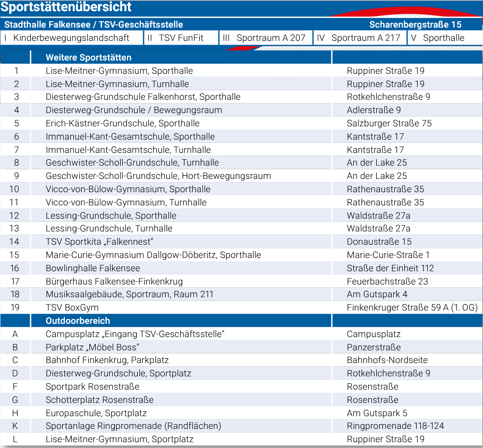Image resolution: width=483 pixels, height=448 pixels.
Task: Select the 'Salzburger Straße 75' address
Action: [x=389, y=123]
